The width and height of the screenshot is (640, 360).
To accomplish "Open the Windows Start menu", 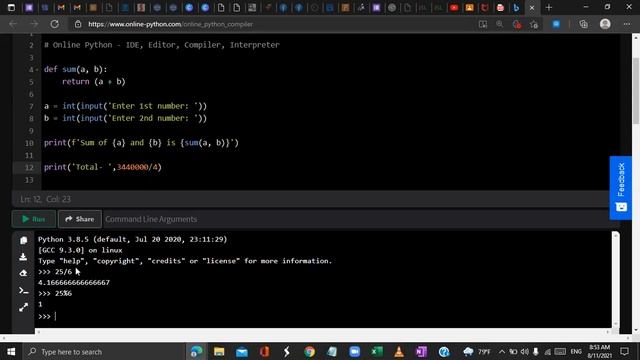I will tap(11, 351).
